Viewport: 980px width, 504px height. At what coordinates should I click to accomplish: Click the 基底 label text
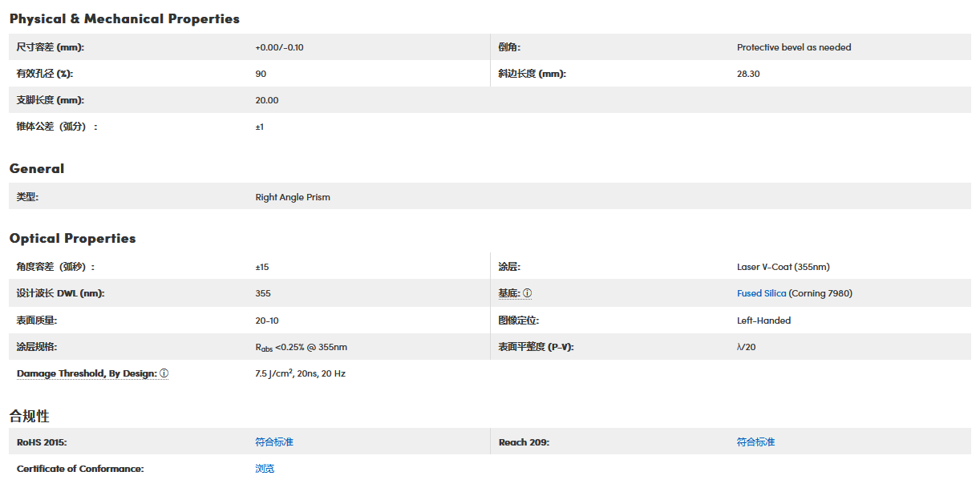pyautogui.click(x=509, y=293)
